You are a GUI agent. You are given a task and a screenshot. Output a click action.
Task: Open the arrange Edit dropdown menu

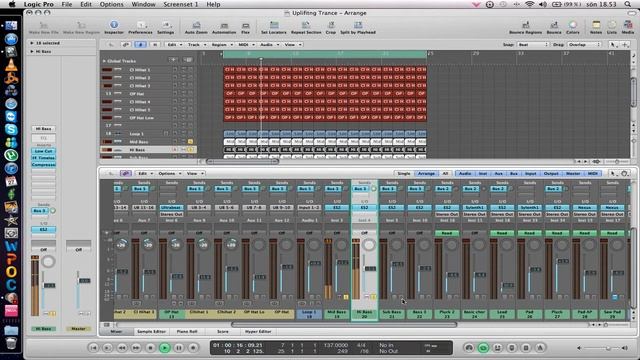click(x=175, y=44)
